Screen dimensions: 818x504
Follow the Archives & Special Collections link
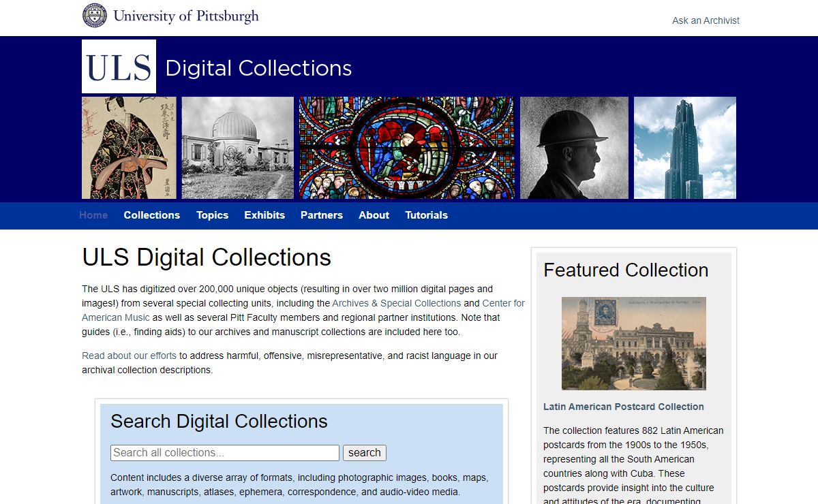[x=397, y=303]
